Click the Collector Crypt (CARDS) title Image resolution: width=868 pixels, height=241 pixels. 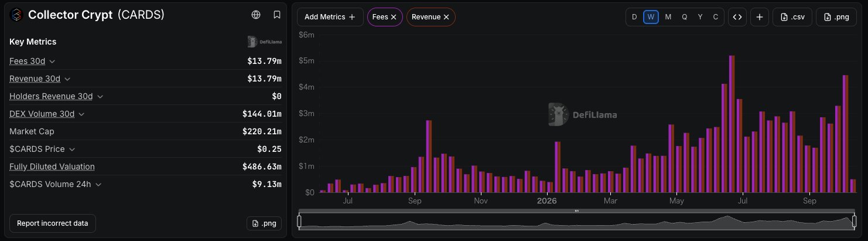coord(96,15)
